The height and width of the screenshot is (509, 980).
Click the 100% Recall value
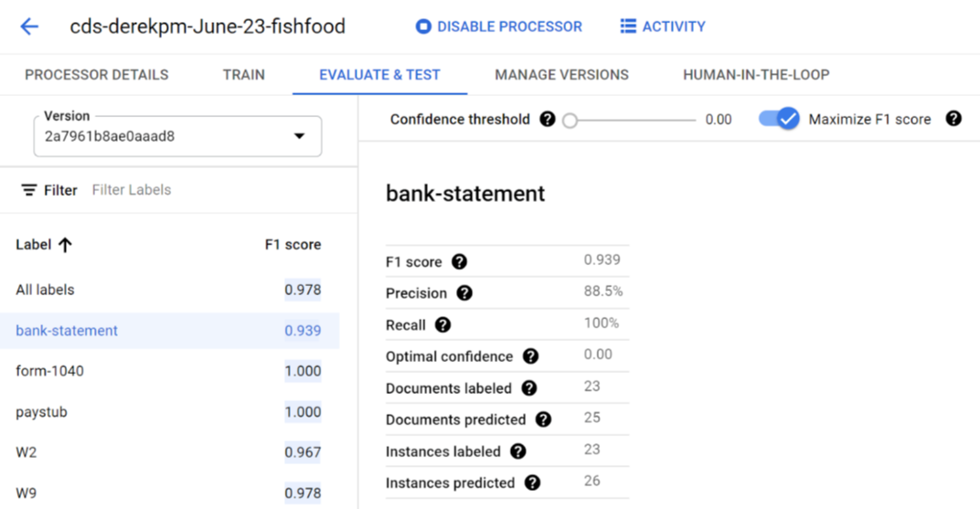602,323
